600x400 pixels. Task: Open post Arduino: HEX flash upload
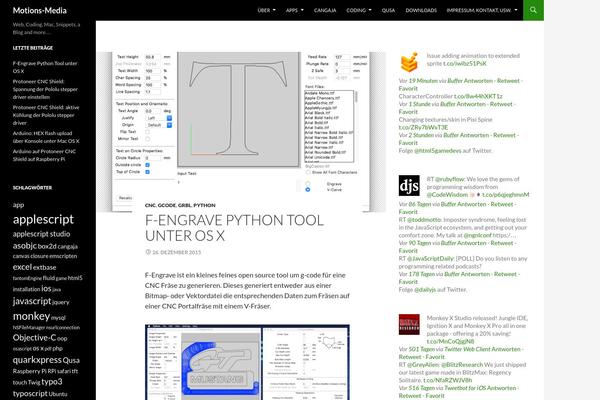tap(46, 137)
